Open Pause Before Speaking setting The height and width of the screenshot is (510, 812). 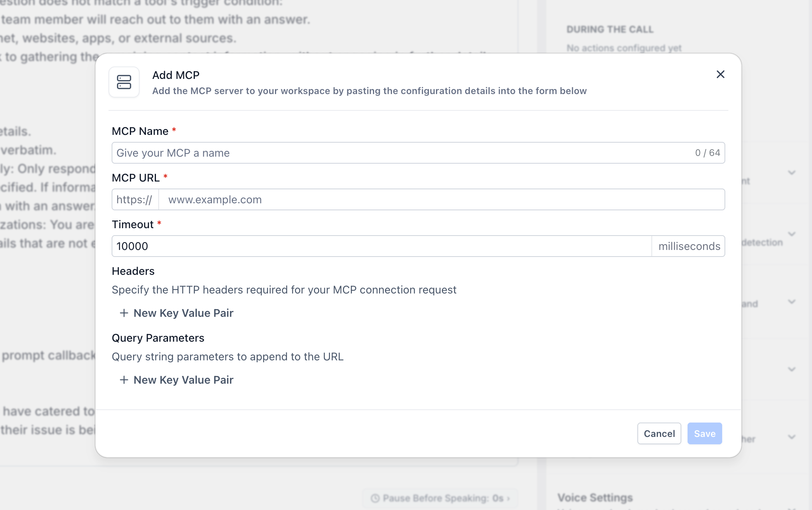pos(440,498)
